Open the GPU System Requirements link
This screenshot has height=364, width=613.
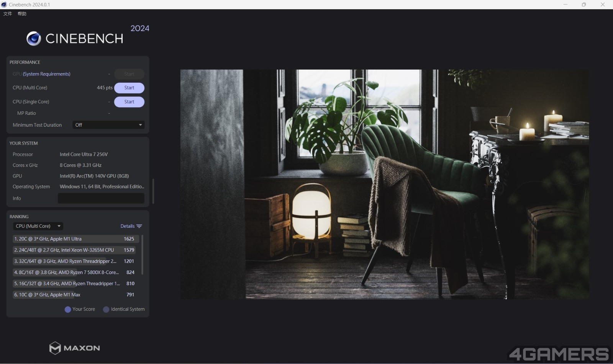[46, 74]
